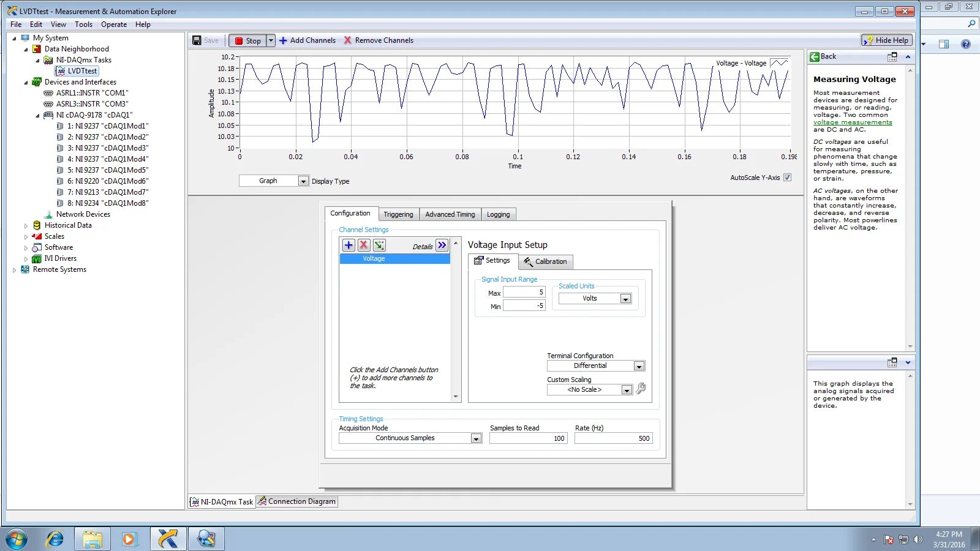Select the Voltage channel in list

pyautogui.click(x=395, y=259)
